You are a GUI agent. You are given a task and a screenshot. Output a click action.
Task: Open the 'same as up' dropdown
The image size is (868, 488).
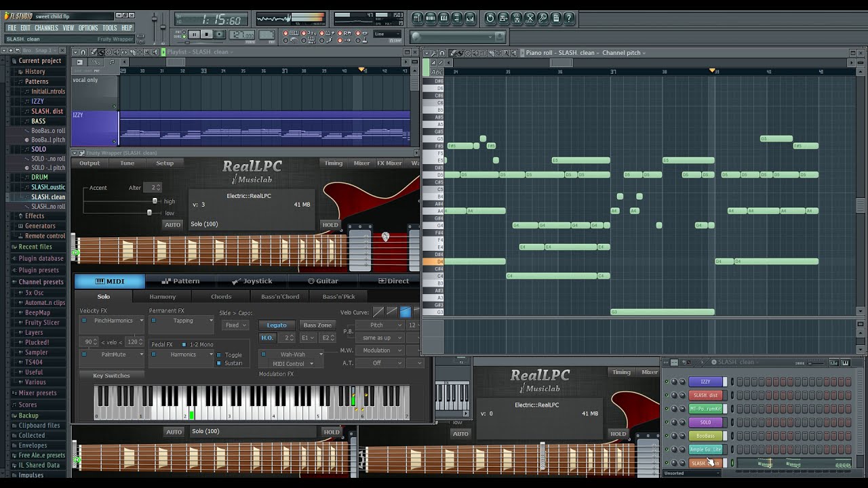(380, 338)
